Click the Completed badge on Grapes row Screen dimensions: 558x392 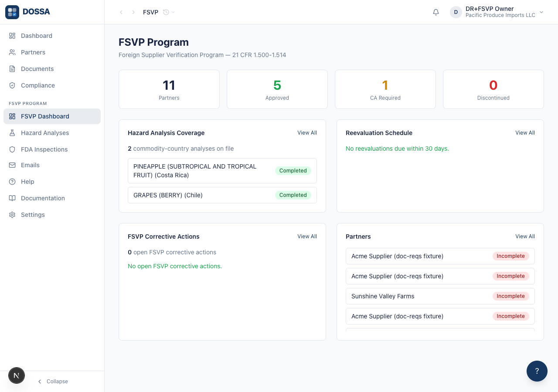pos(293,195)
